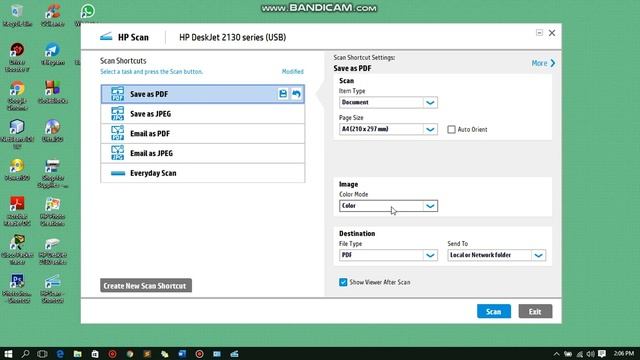The height and width of the screenshot is (360, 640).
Task: Select the Shop for Supplies desktop icon
Action: click(x=53, y=173)
